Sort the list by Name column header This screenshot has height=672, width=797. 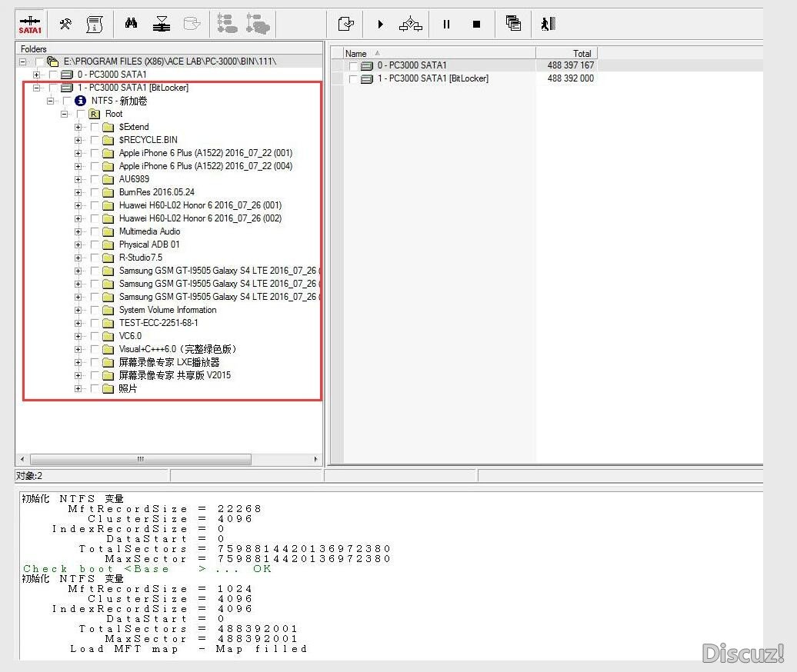pos(439,53)
